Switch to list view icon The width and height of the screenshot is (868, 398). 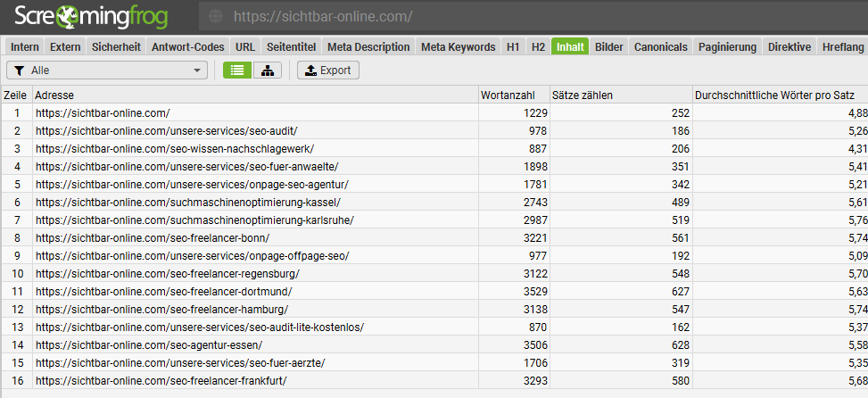236,70
